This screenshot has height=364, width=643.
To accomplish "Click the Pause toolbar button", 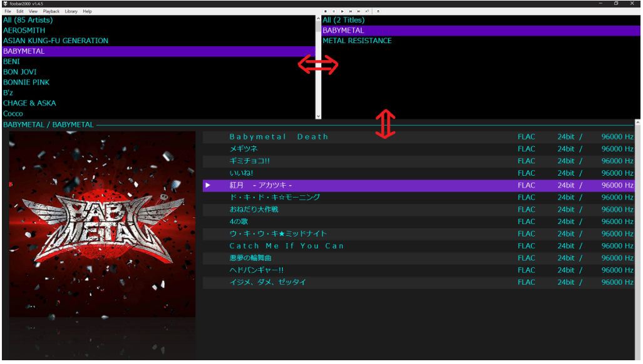I will coord(334,11).
